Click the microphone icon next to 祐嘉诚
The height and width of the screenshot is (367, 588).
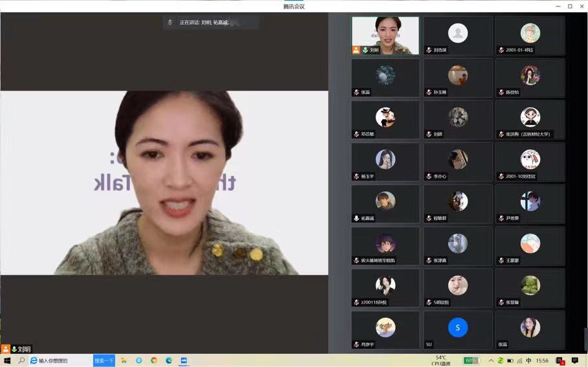point(356,218)
